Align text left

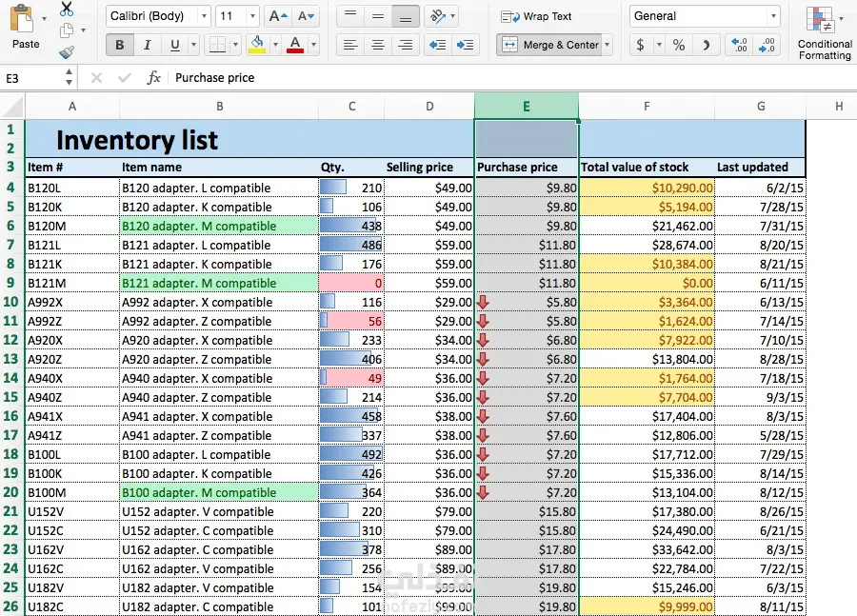350,45
